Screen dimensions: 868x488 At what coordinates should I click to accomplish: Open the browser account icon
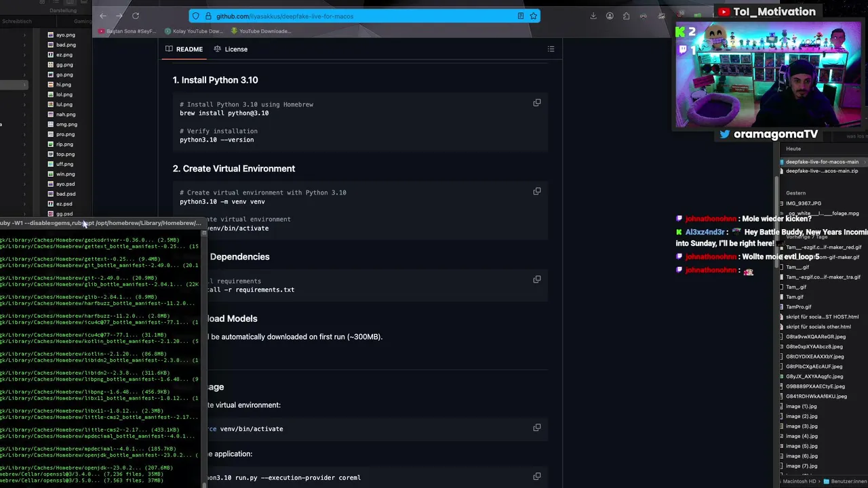(x=610, y=16)
